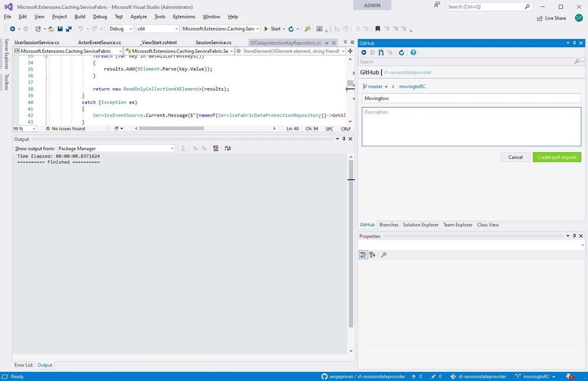Click the Save All icon
The image size is (588, 381).
pos(69,29)
